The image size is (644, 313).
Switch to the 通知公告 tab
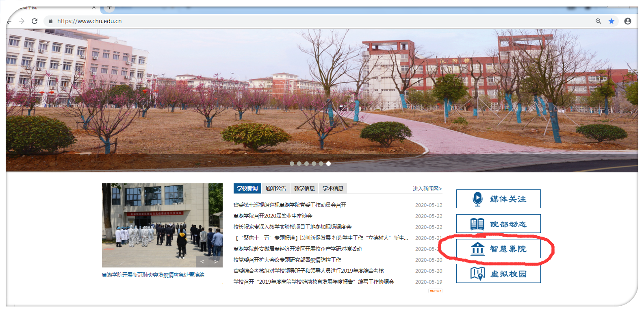click(x=276, y=188)
